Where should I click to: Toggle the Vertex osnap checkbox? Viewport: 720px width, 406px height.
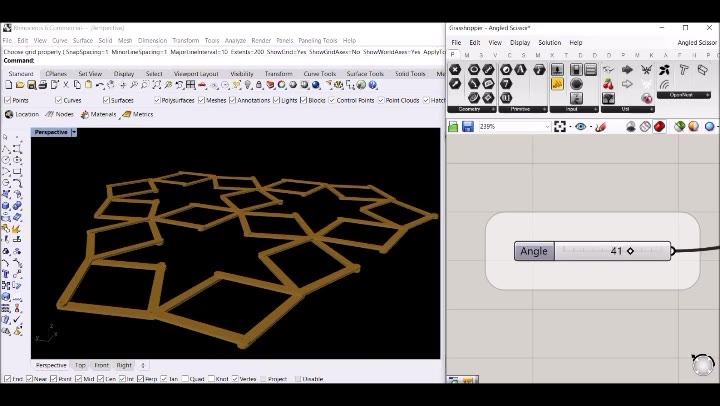tap(235, 379)
